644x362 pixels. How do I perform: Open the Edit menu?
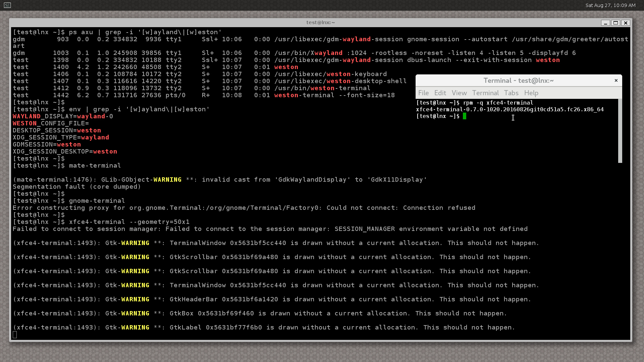tap(440, 93)
